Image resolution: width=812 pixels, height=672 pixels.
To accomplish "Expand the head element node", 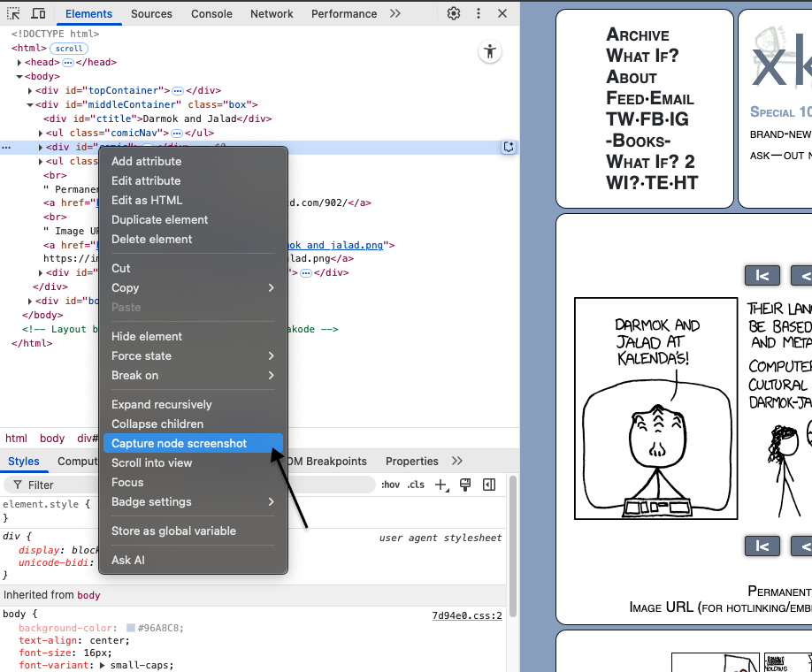I will pos(19,63).
